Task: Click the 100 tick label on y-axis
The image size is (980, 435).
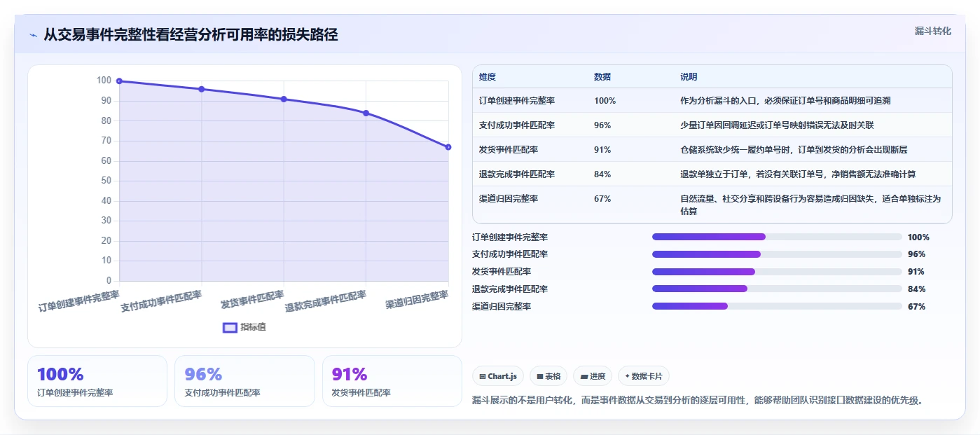Action: [x=104, y=81]
